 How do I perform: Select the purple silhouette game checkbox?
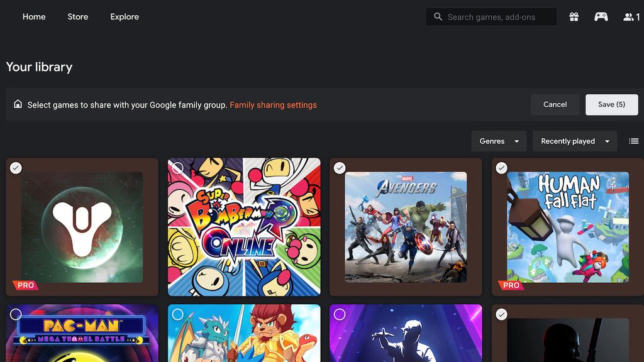[x=340, y=314]
